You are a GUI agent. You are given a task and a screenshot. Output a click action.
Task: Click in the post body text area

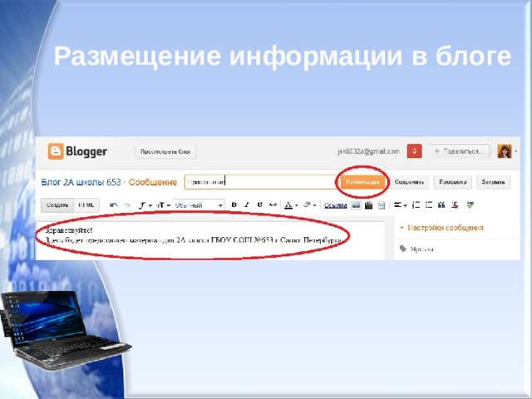(210, 240)
